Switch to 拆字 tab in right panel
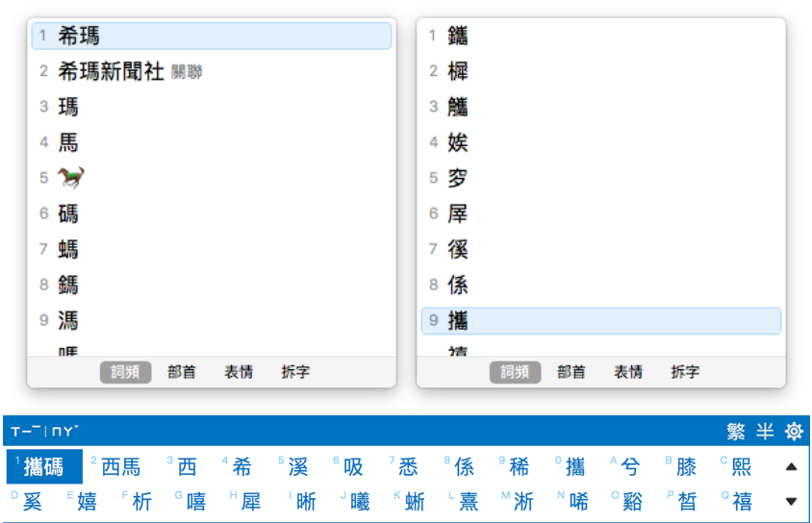Image resolution: width=812 pixels, height=523 pixels. 685,372
